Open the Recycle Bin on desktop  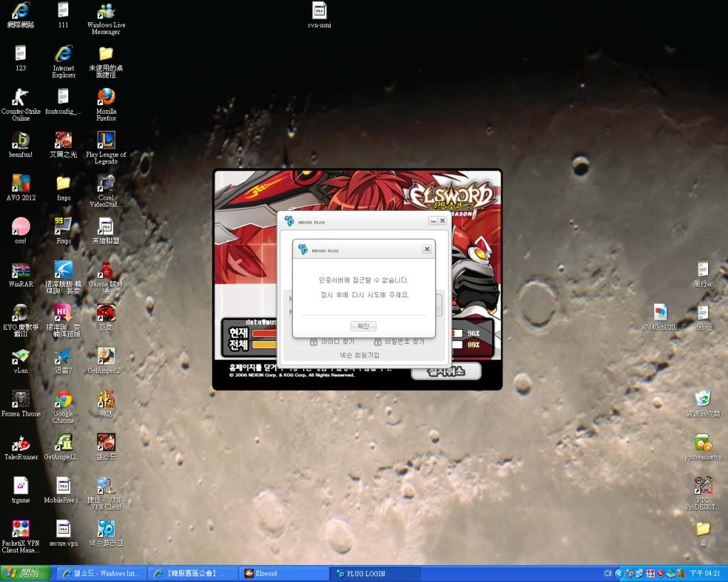tap(702, 399)
